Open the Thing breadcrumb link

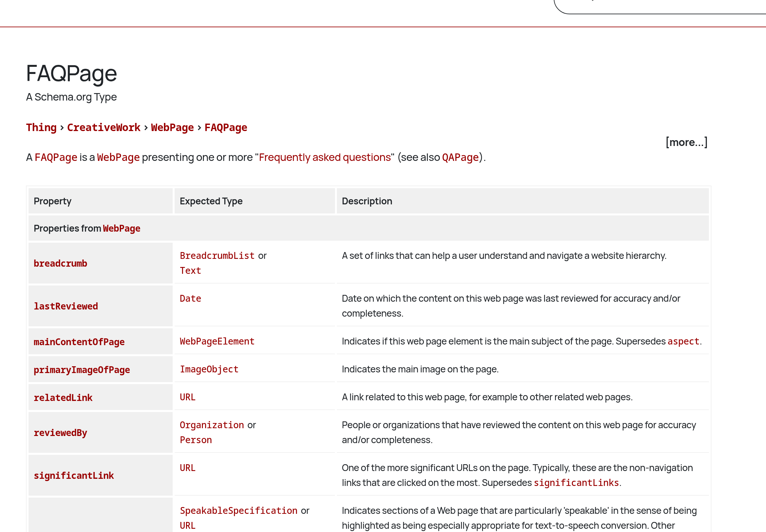coord(41,127)
